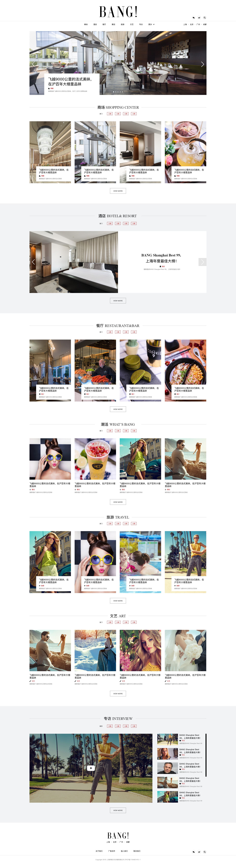Go to previous slide of top banner
The image size is (236, 868).
[33, 64]
